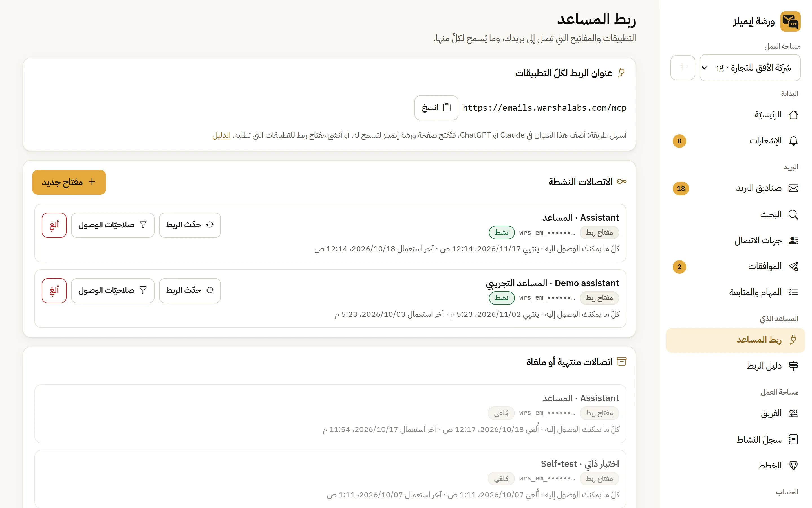
Task: Click ألغِ revoke for Assistant connection
Action: coord(54,225)
